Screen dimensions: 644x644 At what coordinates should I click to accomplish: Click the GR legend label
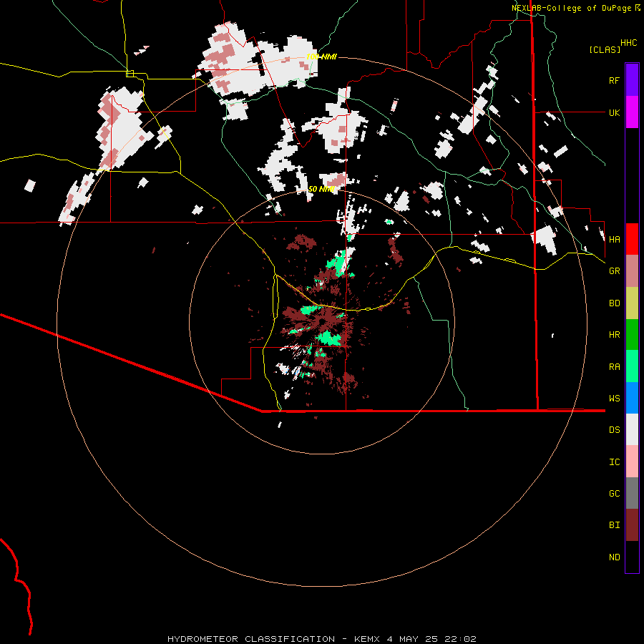[614, 271]
